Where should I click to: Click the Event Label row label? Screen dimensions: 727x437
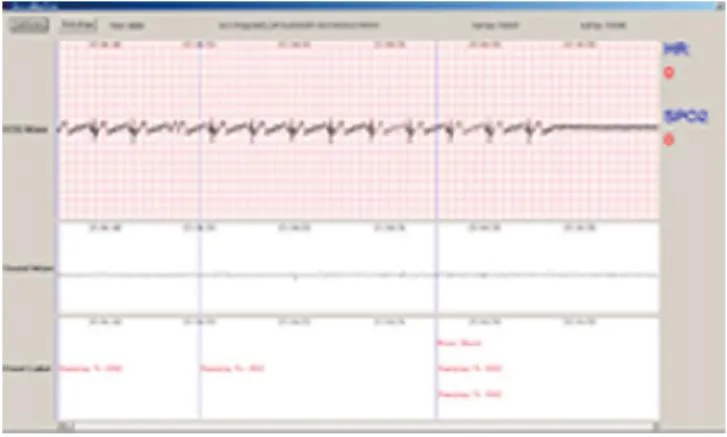pyautogui.click(x=28, y=369)
